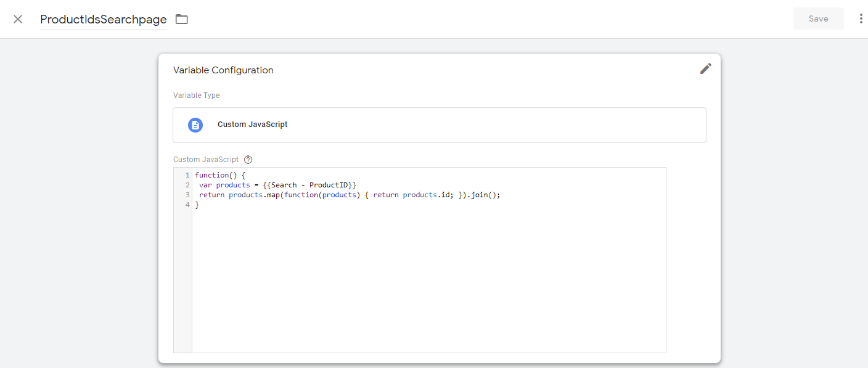Select the Custom JavaScript variable type row
Screen dimensions: 868x368
pos(439,125)
